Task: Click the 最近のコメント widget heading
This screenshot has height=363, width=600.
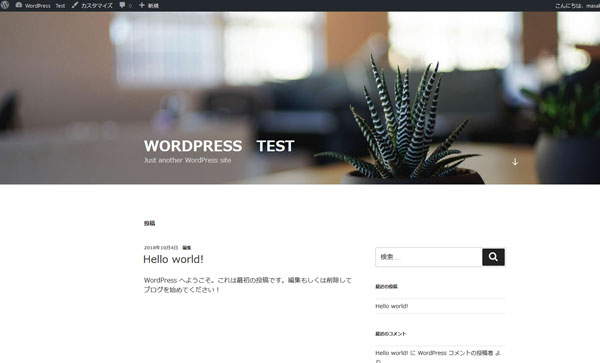Action: tap(390, 334)
